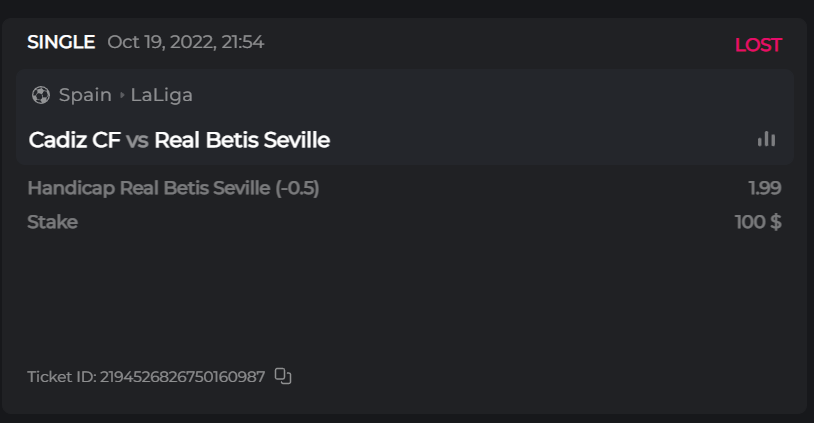Image resolution: width=814 pixels, height=423 pixels.
Task: Click the 'vs' text between teams
Action: (x=138, y=140)
